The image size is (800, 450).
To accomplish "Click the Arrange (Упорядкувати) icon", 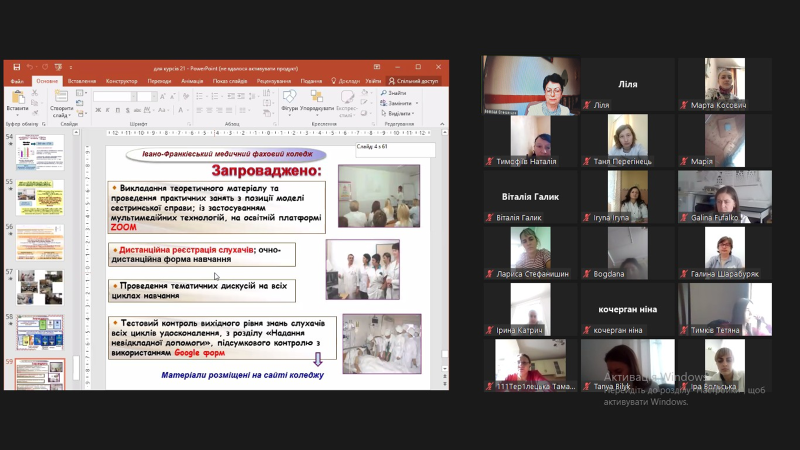I will coord(316,99).
